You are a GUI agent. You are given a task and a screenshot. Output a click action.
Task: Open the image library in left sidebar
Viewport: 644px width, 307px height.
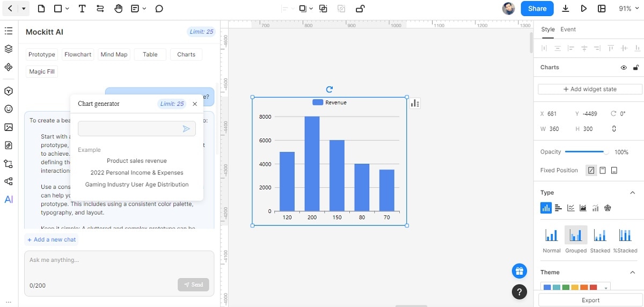click(8, 127)
